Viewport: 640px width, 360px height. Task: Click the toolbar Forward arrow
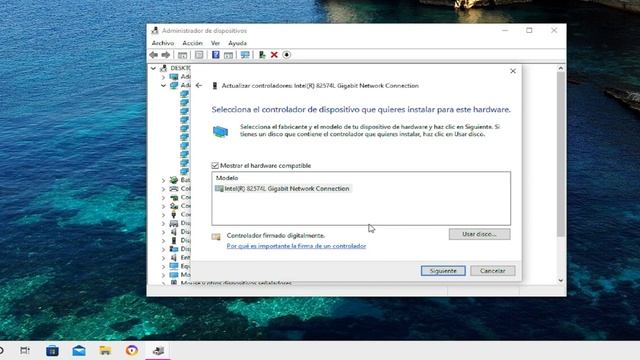166,55
